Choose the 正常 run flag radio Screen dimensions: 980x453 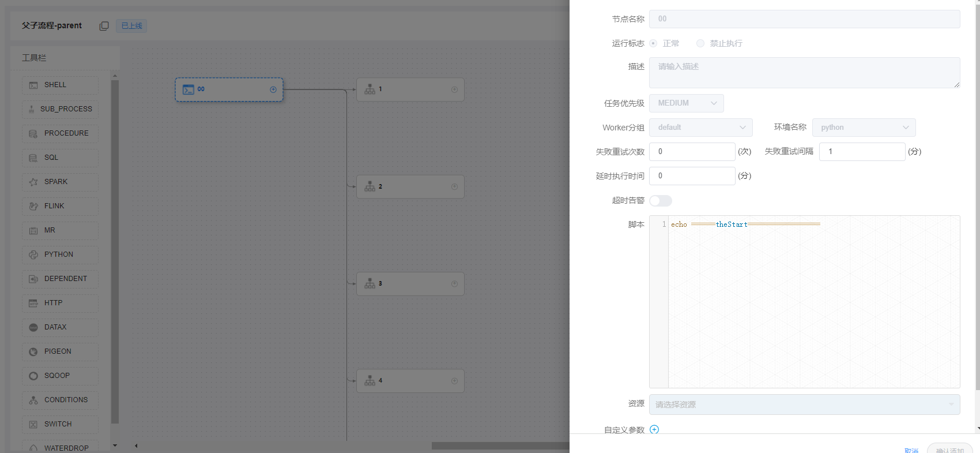click(653, 43)
